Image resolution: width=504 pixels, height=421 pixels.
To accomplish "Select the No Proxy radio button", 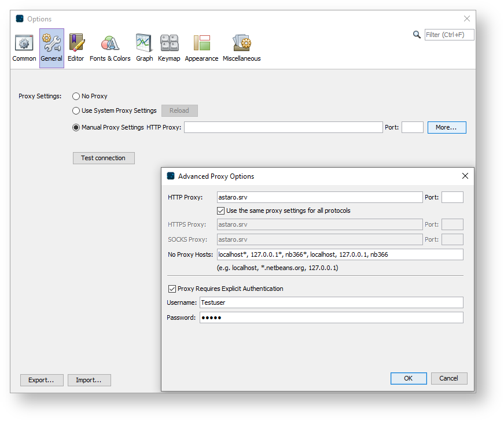I will pyautogui.click(x=76, y=97).
